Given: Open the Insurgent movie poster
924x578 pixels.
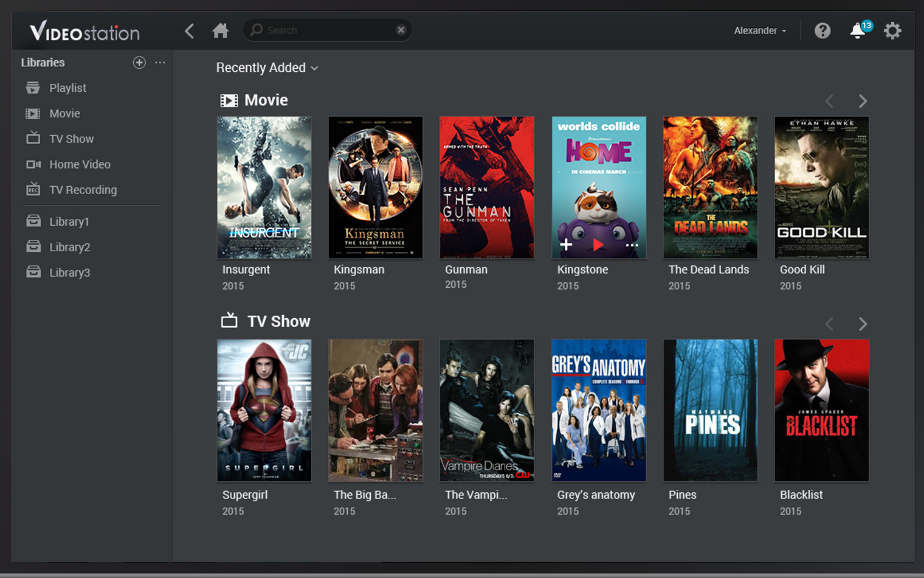Looking at the screenshot, I should (264, 187).
